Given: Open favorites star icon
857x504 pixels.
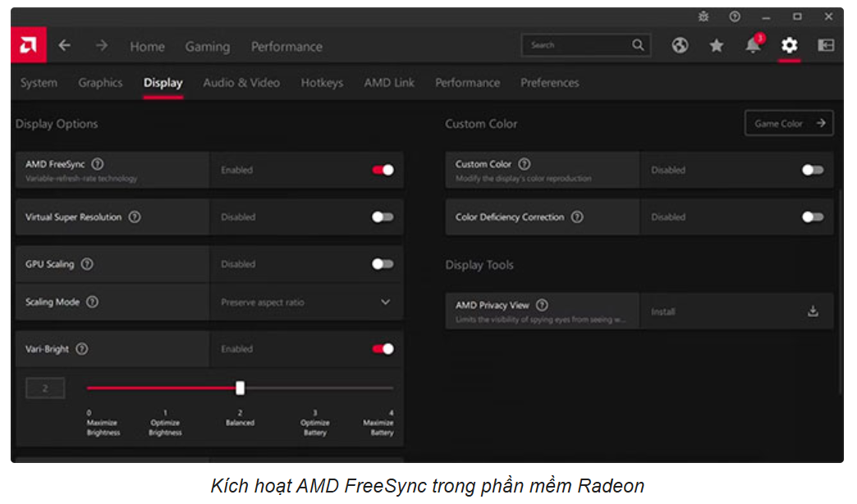Looking at the screenshot, I should point(717,46).
